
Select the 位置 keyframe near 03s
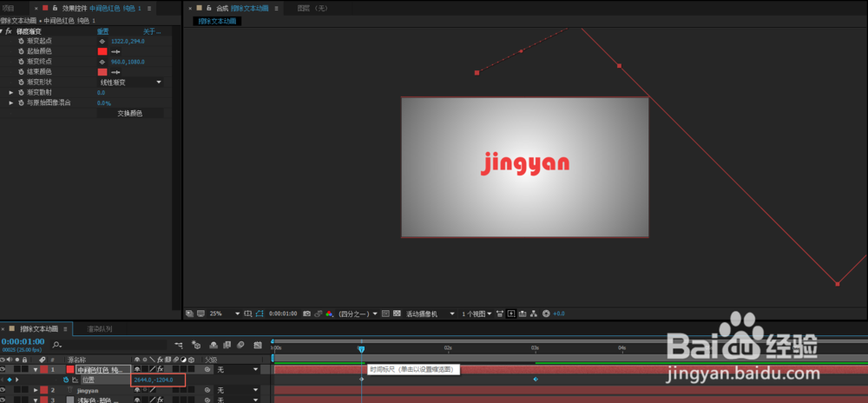pos(536,380)
